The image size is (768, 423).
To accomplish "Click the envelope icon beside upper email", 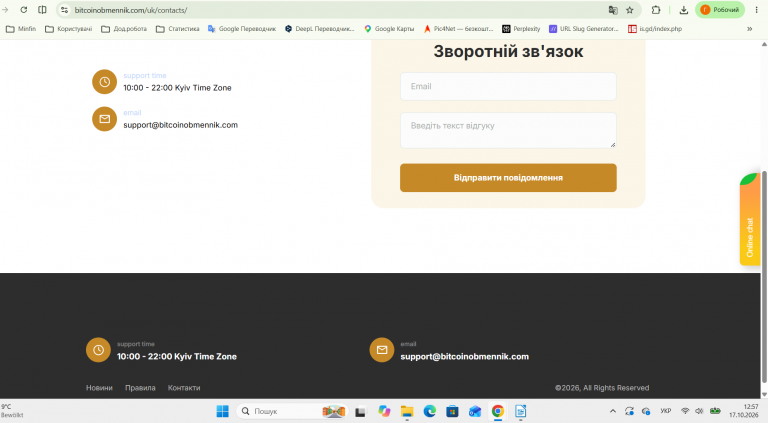I will tap(104, 119).
